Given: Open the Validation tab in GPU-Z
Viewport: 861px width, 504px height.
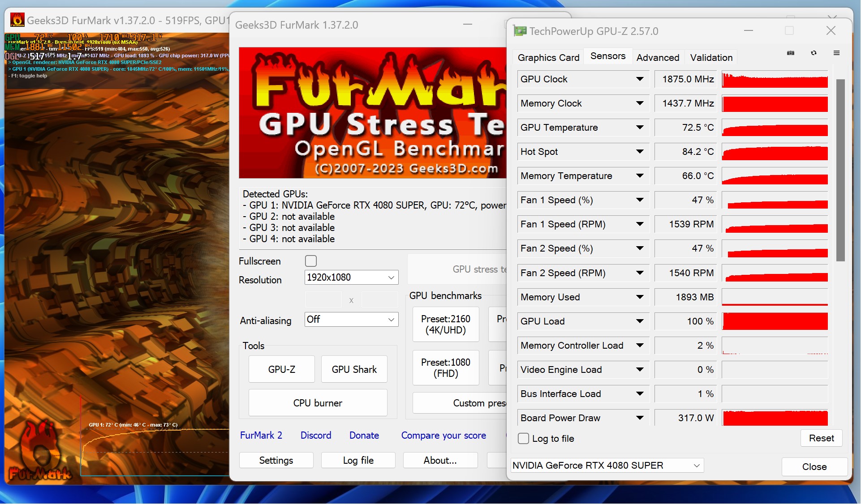Looking at the screenshot, I should (711, 57).
